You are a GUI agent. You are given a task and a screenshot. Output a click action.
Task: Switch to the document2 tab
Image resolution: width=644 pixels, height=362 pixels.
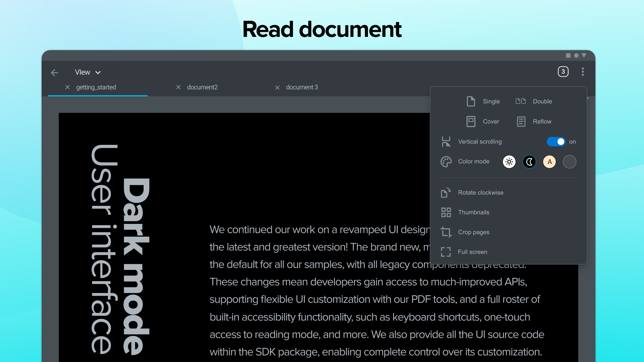click(202, 87)
